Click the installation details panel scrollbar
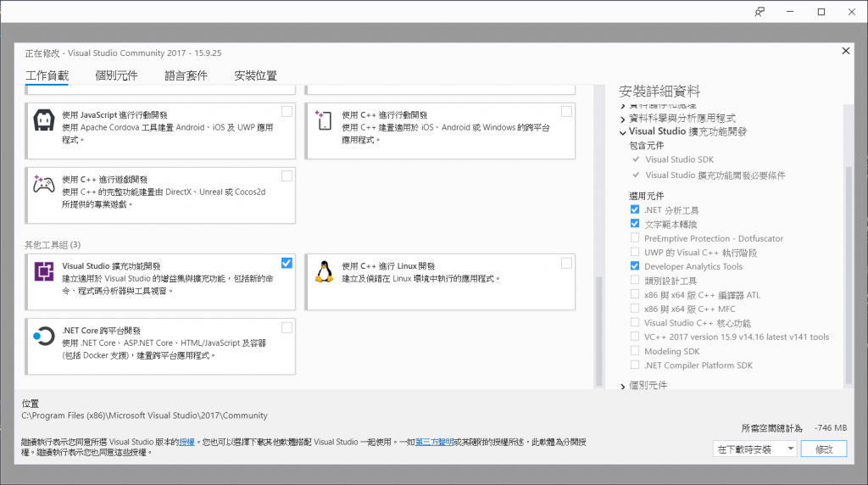 point(849,276)
